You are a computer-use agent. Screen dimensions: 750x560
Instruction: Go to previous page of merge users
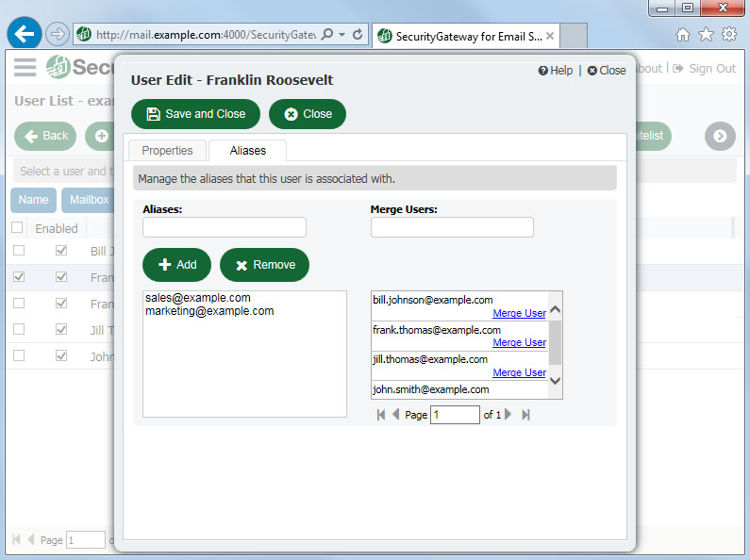coord(395,415)
